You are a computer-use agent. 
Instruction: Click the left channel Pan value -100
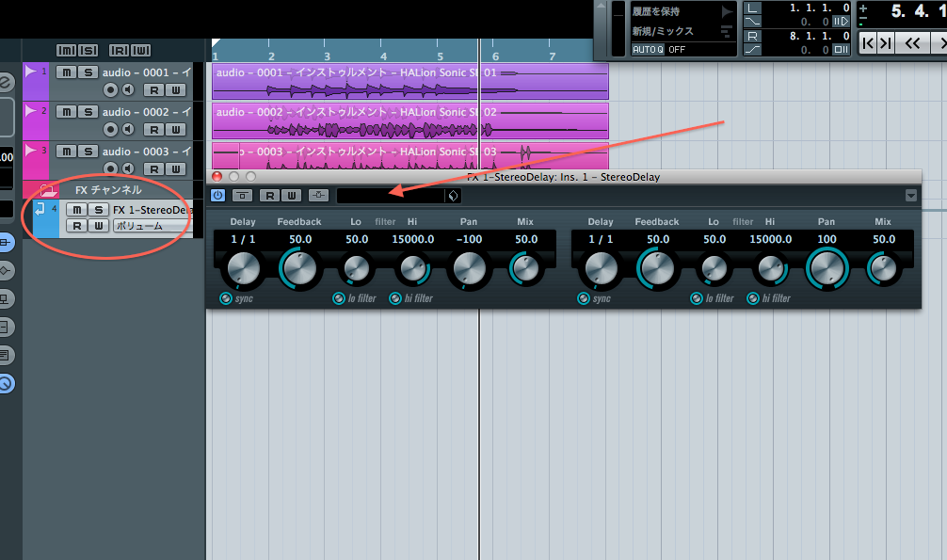(x=470, y=240)
